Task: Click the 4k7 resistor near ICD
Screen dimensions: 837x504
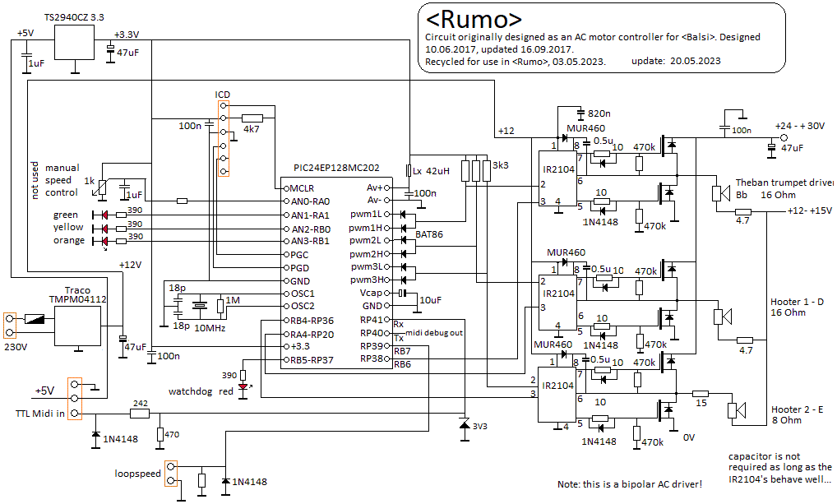Action: pos(252,118)
